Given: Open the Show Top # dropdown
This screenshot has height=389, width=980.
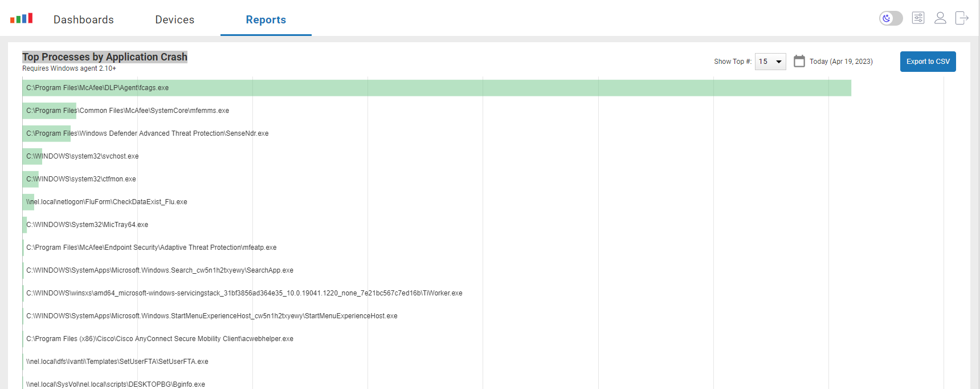Looking at the screenshot, I should click(770, 62).
